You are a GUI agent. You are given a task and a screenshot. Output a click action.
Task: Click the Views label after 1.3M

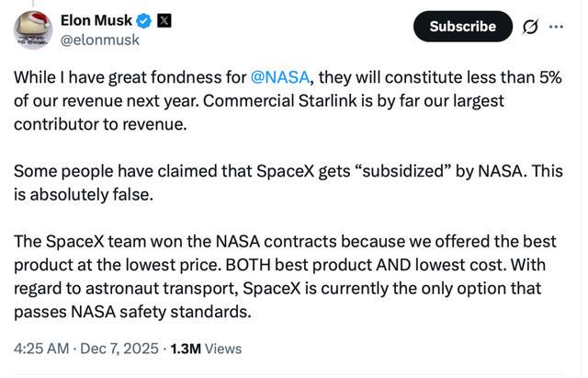[223, 349]
